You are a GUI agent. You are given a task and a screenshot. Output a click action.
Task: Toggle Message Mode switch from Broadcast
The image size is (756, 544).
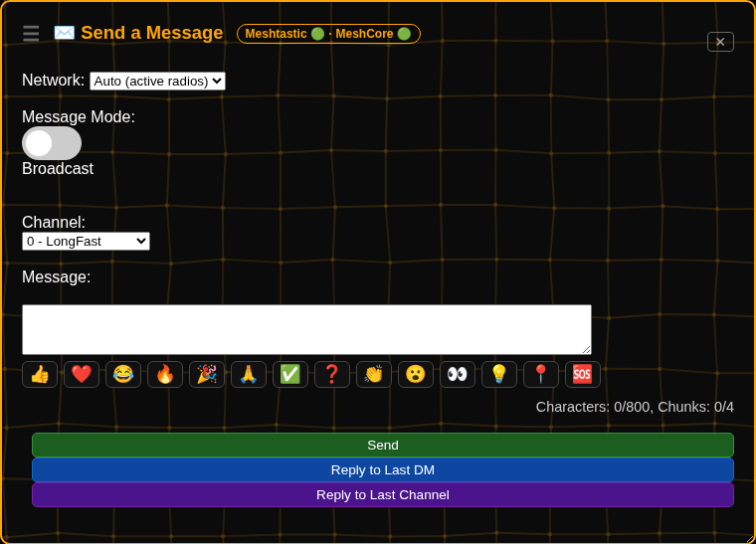[52, 143]
